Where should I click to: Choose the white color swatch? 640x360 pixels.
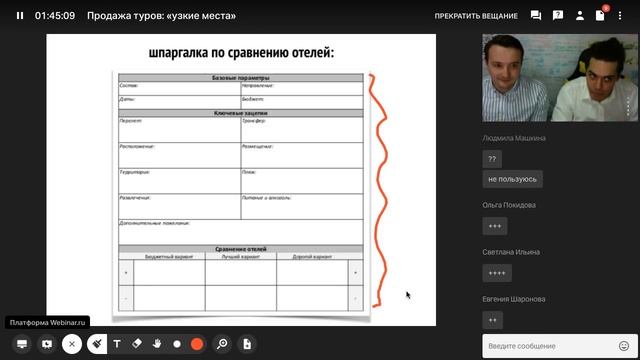coord(177,344)
